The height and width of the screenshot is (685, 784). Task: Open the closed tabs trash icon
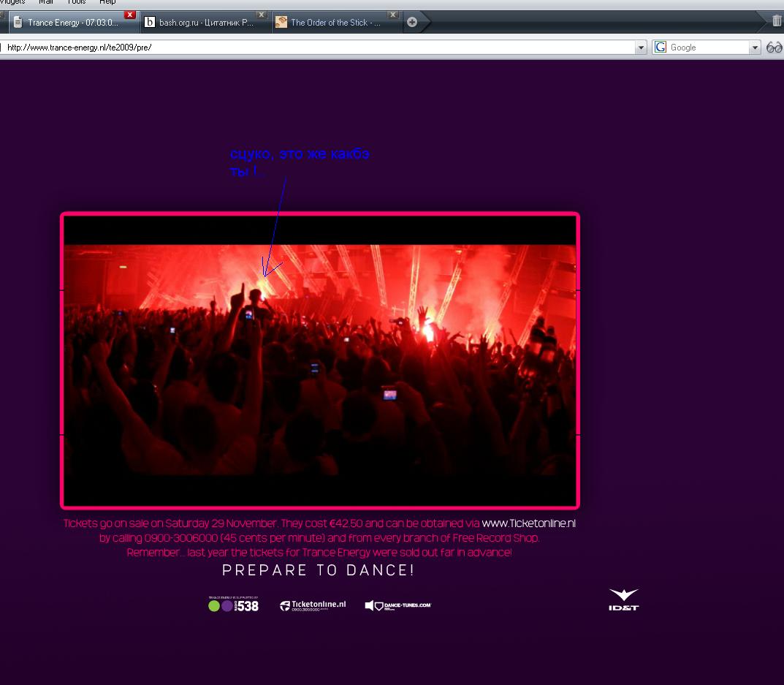(776, 21)
